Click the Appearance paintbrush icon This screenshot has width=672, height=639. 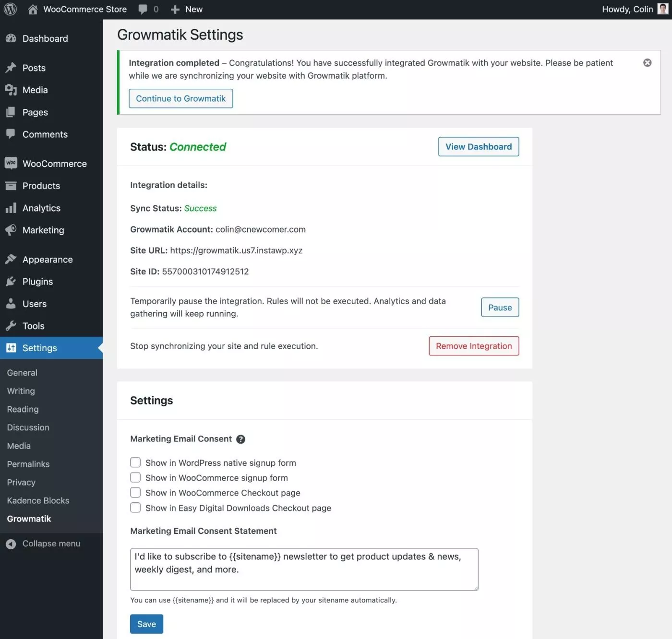click(x=11, y=260)
